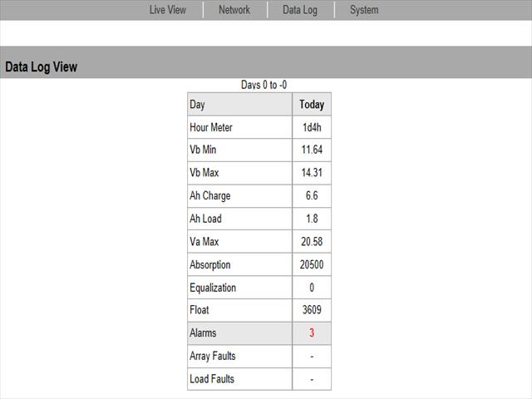Click the Ah Load row label
This screenshot has height=399, width=532.
pyautogui.click(x=205, y=219)
